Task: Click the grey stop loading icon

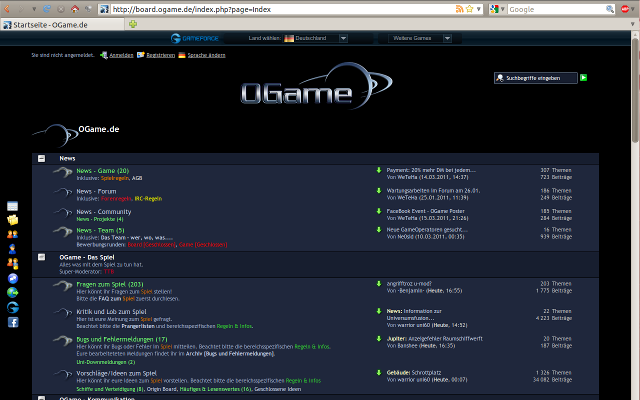Action: pos(61,9)
